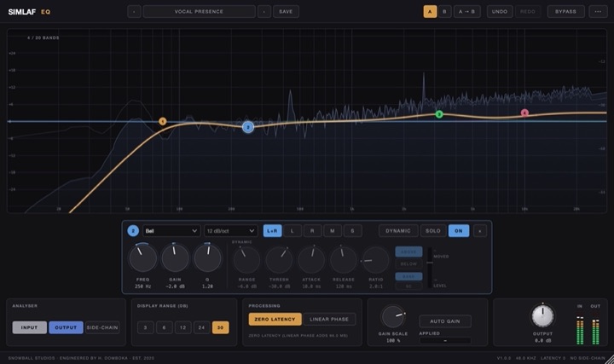Click the APPLIED gain display field
This screenshot has width=614, height=364.
coord(445,340)
